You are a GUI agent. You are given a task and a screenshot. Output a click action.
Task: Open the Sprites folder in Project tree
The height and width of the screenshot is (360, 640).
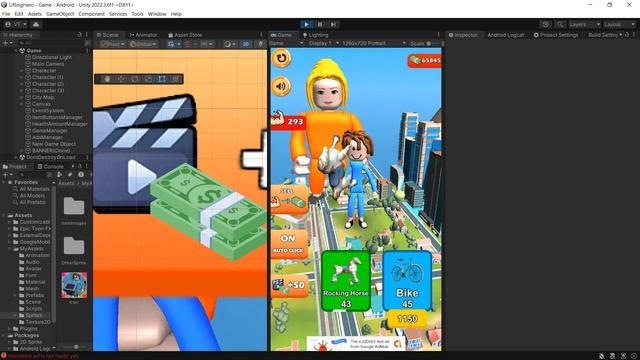[33, 316]
